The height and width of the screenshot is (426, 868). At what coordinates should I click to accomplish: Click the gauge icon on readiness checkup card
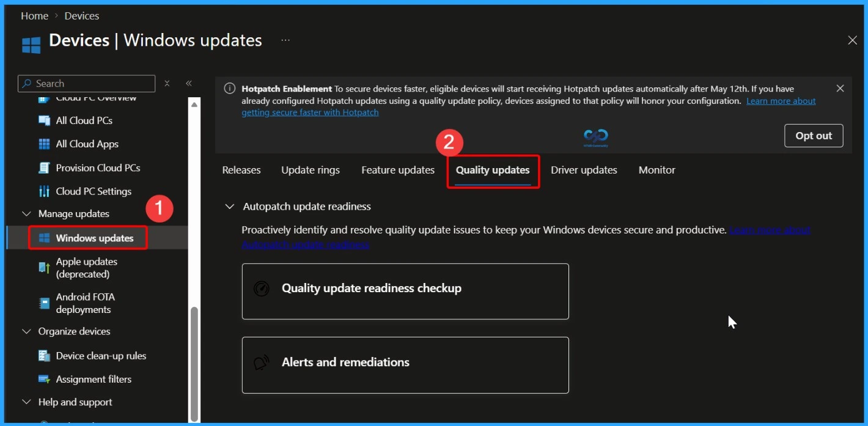[262, 288]
